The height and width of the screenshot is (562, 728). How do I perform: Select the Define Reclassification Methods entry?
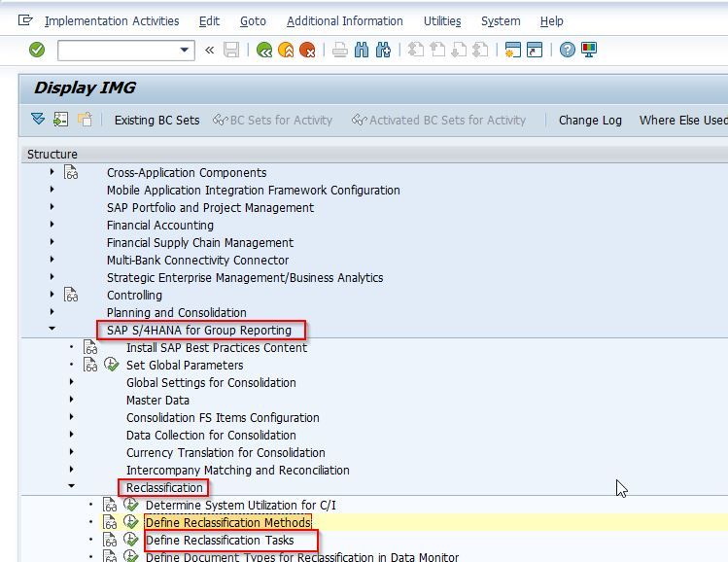point(228,523)
